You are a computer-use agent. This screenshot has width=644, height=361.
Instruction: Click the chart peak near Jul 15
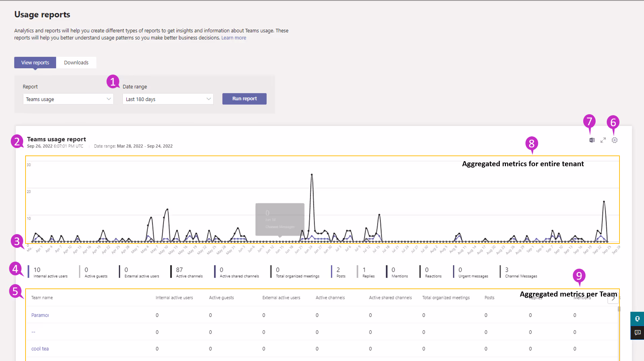point(379,215)
